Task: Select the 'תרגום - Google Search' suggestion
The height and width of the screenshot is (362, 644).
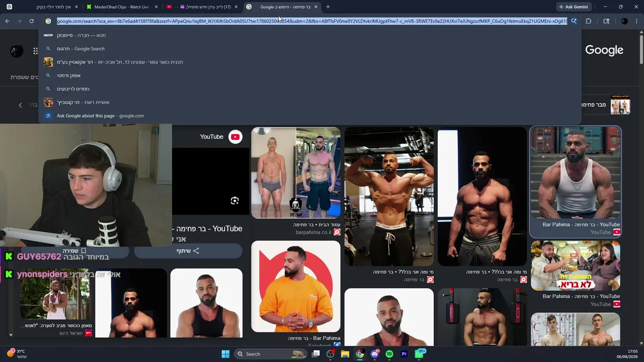Action: [x=310, y=49]
